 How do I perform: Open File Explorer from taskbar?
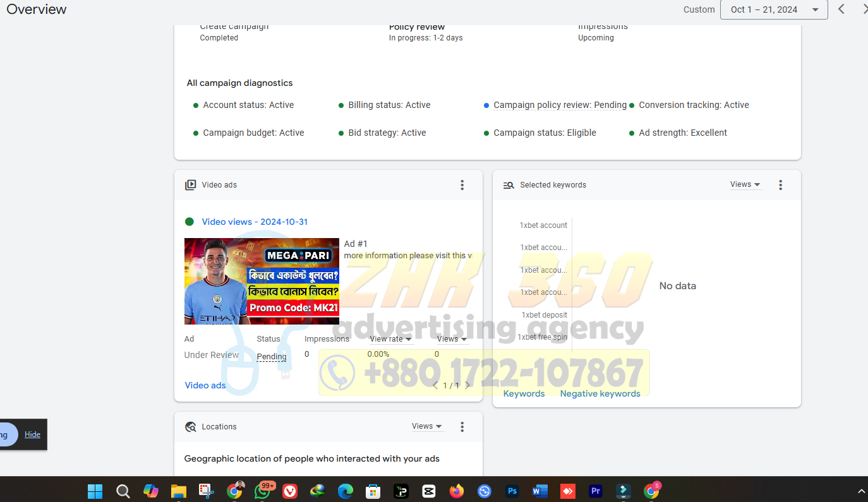coord(179,491)
